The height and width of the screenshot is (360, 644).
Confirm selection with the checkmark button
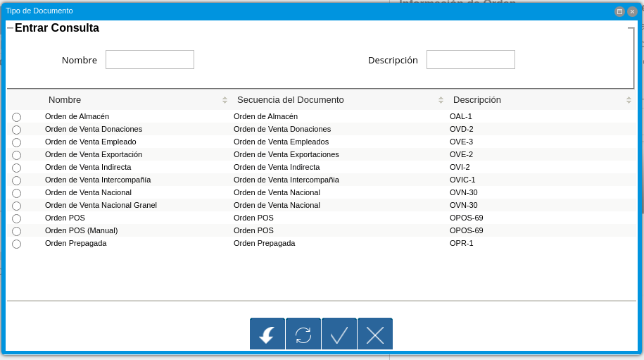(339, 335)
